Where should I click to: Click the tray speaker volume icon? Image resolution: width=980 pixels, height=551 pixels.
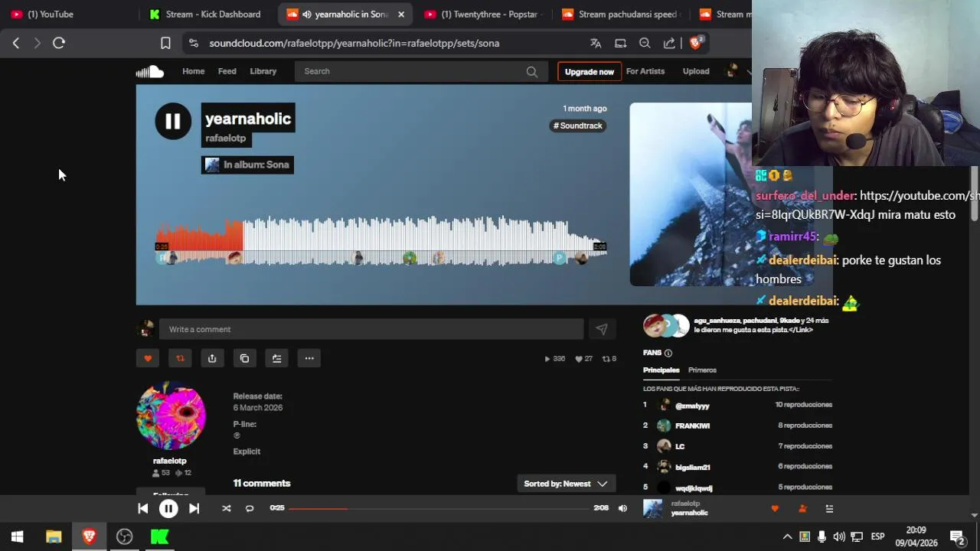coord(839,536)
